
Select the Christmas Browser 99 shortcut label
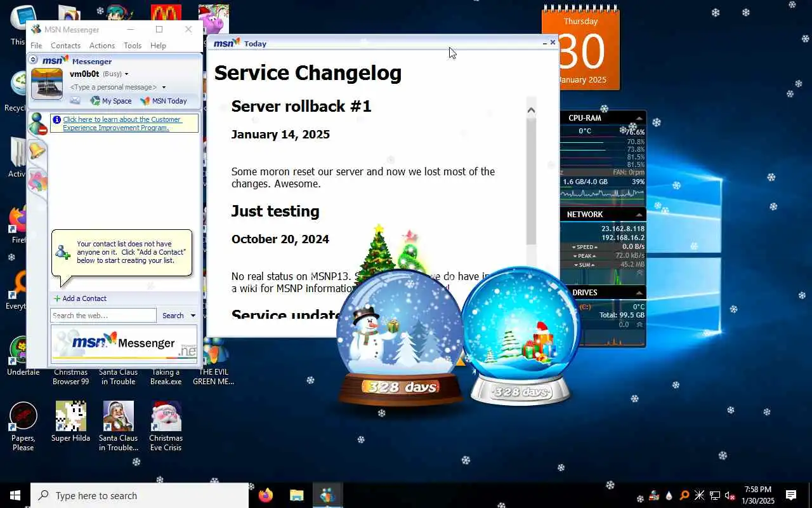click(71, 377)
